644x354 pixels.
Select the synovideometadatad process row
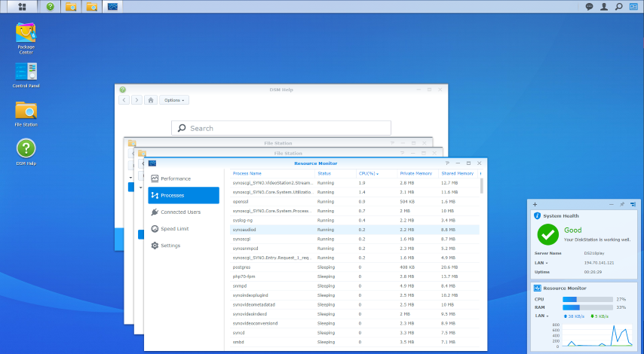354,305
